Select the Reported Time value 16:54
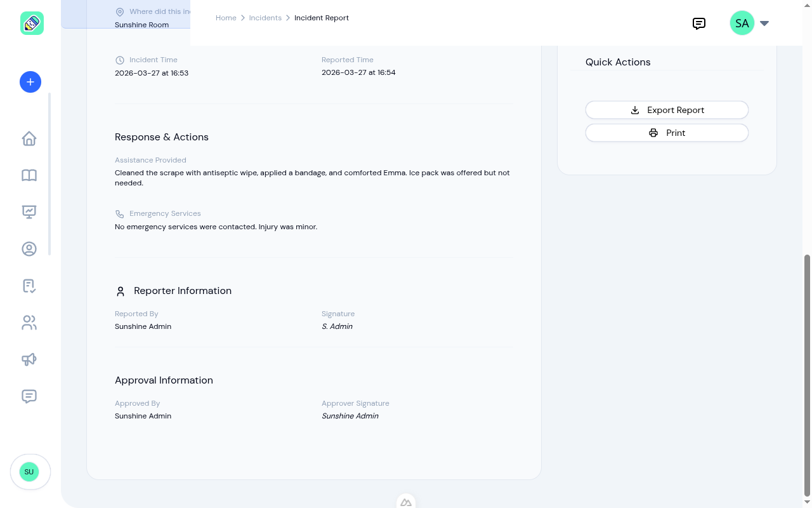Screen dimensions: 812x508 click(x=358, y=72)
